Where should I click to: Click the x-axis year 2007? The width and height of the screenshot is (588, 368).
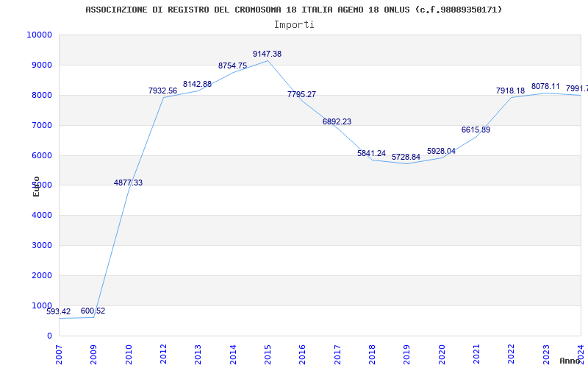59,355
